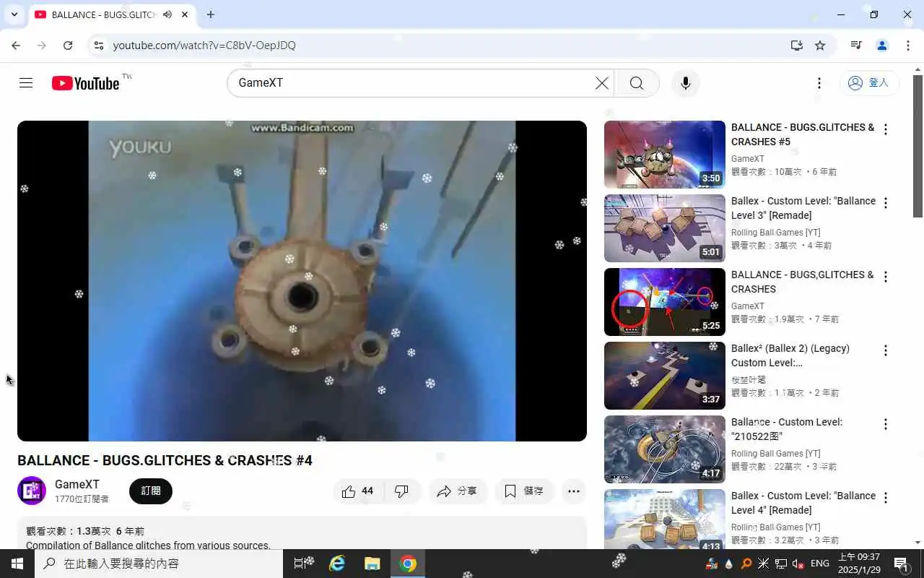Image resolution: width=924 pixels, height=578 pixels.
Task: Click the Windows taskbar search box
Action: (x=159, y=564)
